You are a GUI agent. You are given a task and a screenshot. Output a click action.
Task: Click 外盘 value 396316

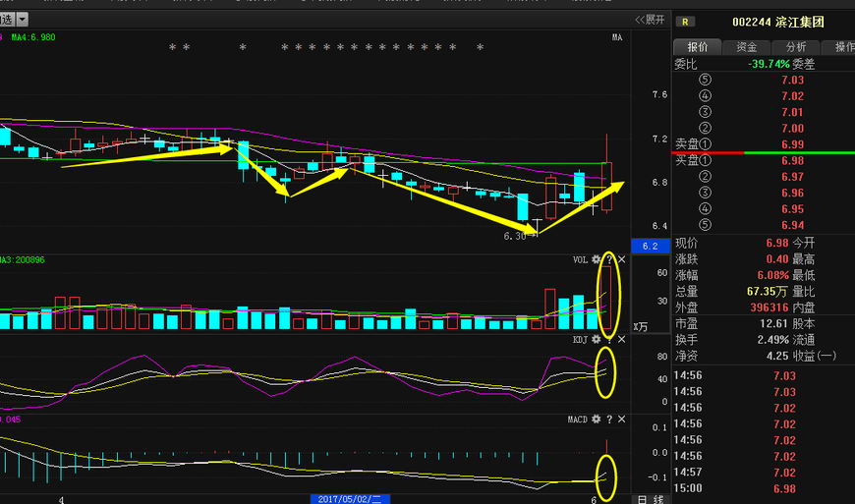click(769, 308)
